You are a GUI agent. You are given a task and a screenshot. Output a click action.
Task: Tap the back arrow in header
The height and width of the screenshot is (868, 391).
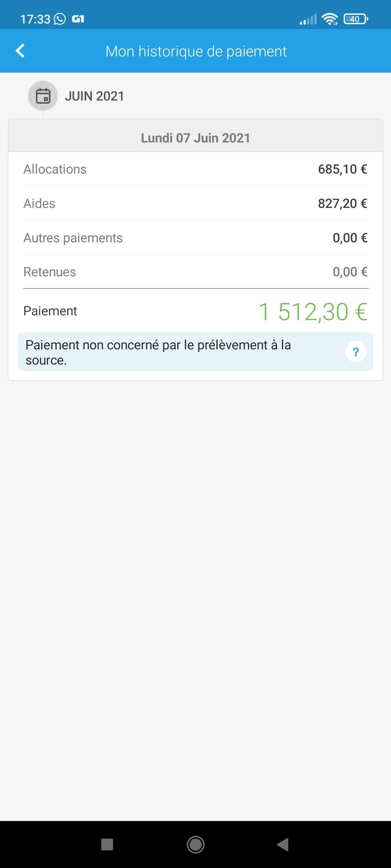click(x=20, y=51)
